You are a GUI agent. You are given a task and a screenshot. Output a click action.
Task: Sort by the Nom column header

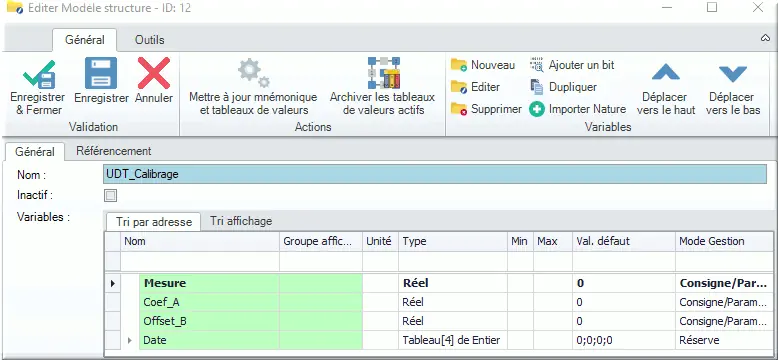pyautogui.click(x=200, y=241)
